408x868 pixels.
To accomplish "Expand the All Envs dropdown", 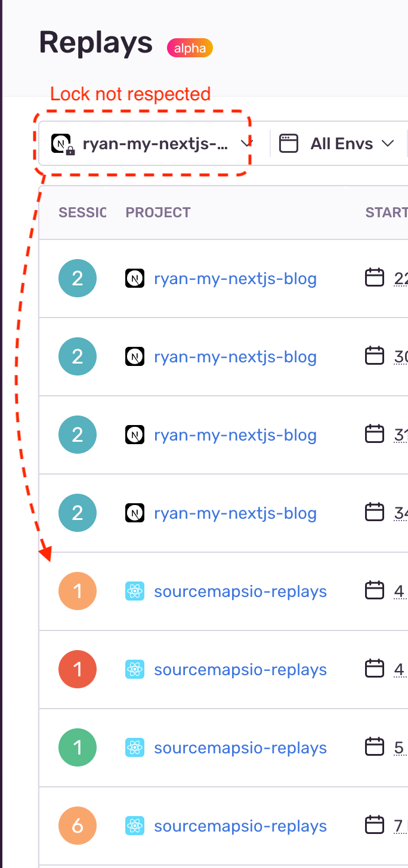I will point(340,143).
